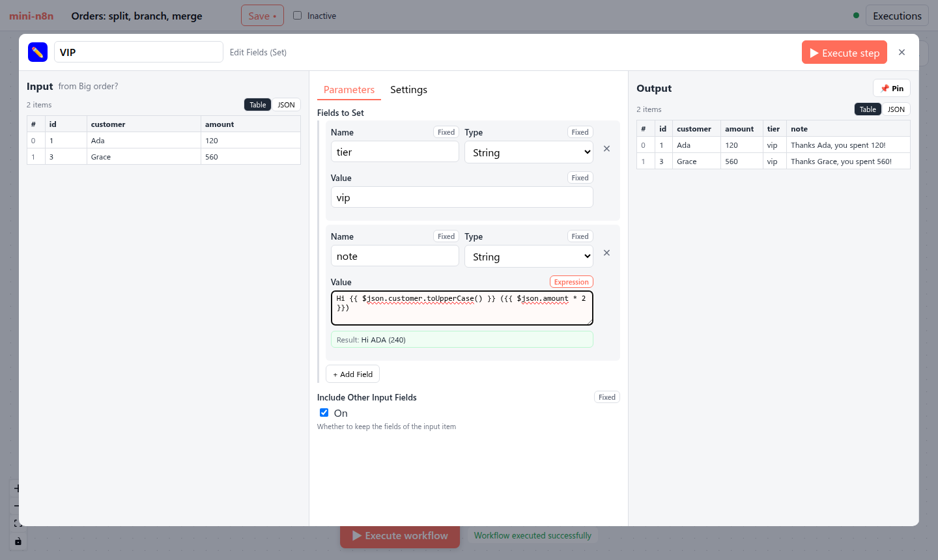
Task: Click the fit-view icon on canvas controls
Action: coord(18,524)
